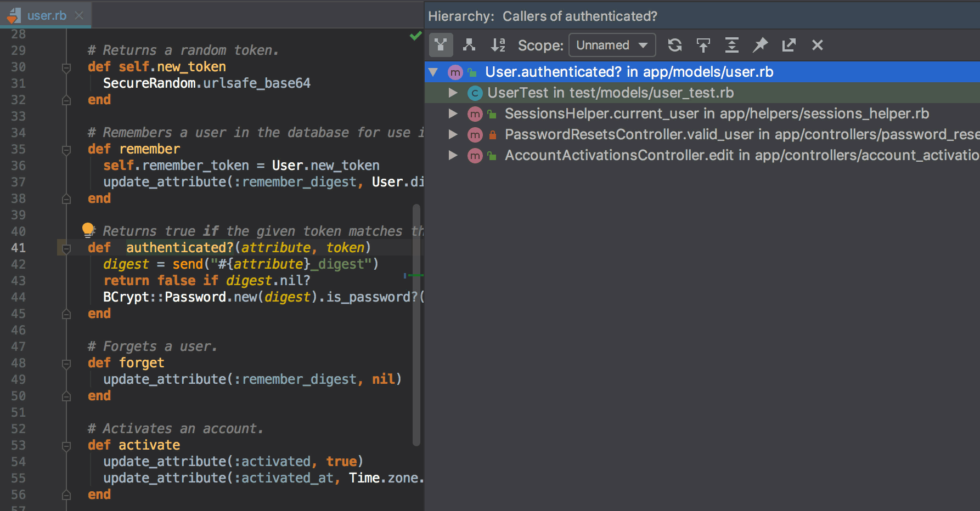Click the send call on line 42
Viewport: 980px width, 511px height.
pos(188,264)
